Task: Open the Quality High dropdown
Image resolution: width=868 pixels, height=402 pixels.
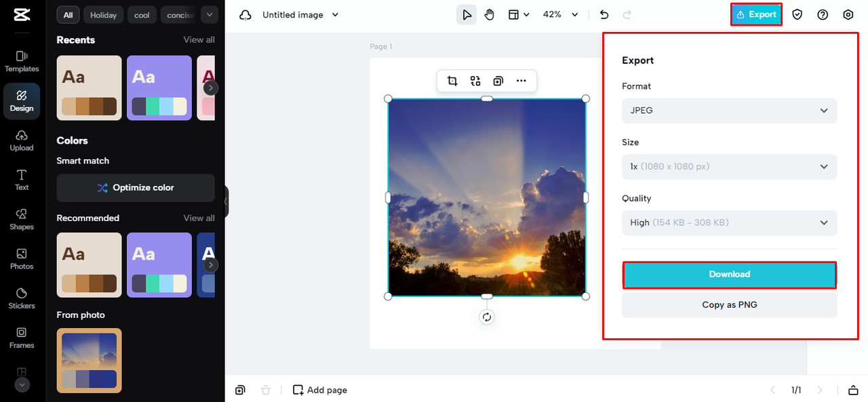Action: tap(729, 222)
